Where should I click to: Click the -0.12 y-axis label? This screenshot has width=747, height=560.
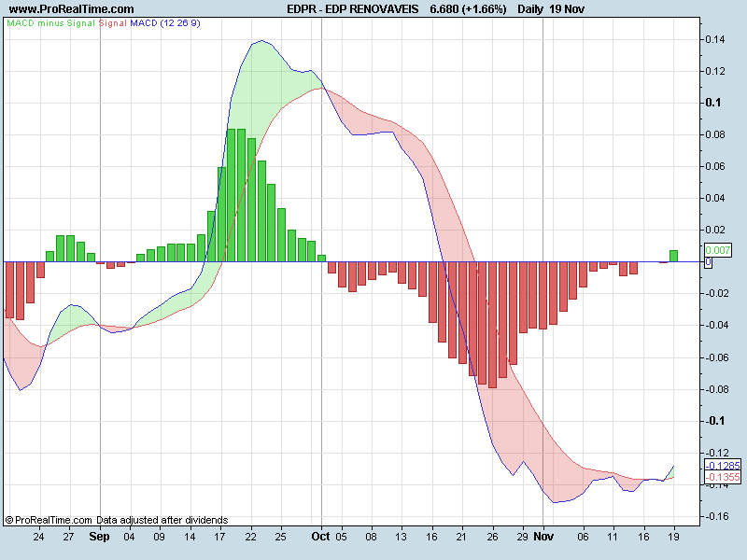716,453
